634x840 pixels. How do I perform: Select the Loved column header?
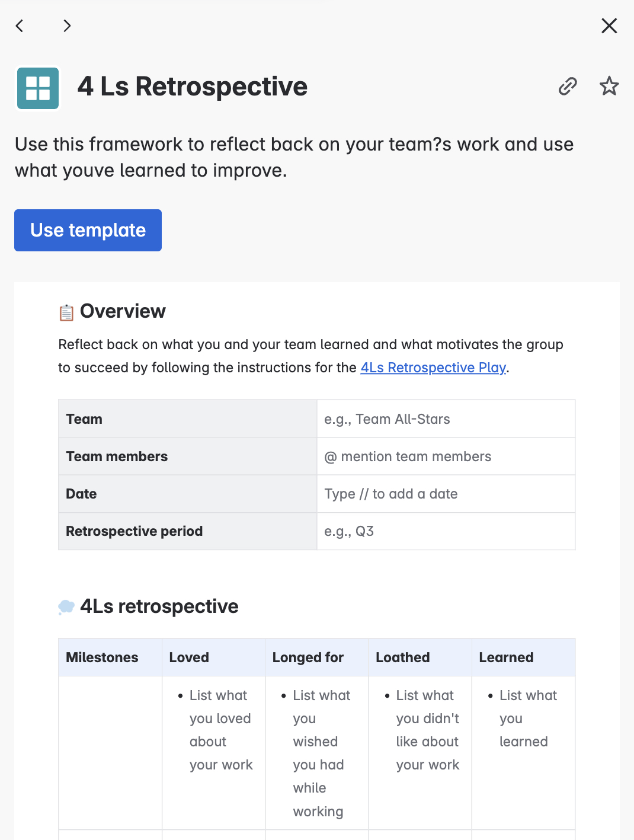[213, 657]
